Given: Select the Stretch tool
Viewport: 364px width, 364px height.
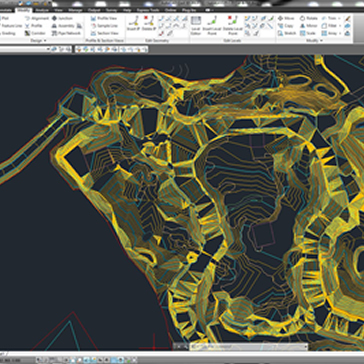Looking at the screenshot, I should [287, 33].
